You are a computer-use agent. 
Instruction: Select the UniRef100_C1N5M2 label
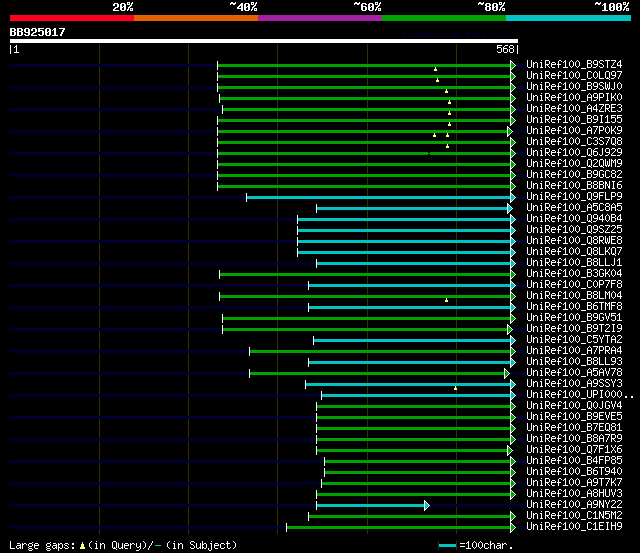point(574,516)
